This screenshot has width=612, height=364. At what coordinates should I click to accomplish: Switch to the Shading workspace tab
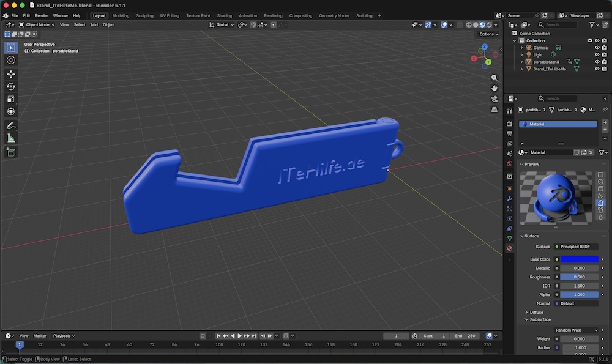click(225, 16)
